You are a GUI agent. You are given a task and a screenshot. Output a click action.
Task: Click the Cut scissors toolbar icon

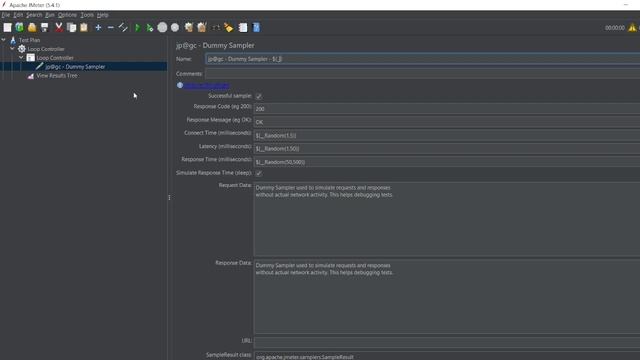[x=59, y=27]
